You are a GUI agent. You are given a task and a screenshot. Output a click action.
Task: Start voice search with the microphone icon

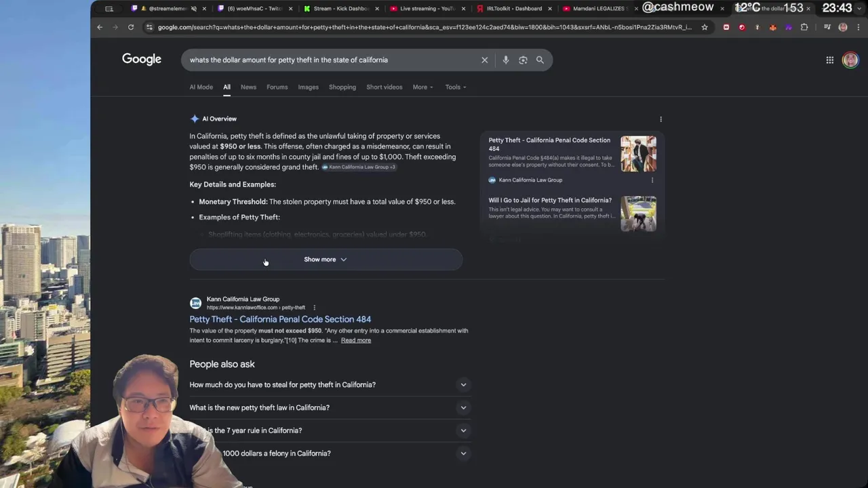coord(505,60)
